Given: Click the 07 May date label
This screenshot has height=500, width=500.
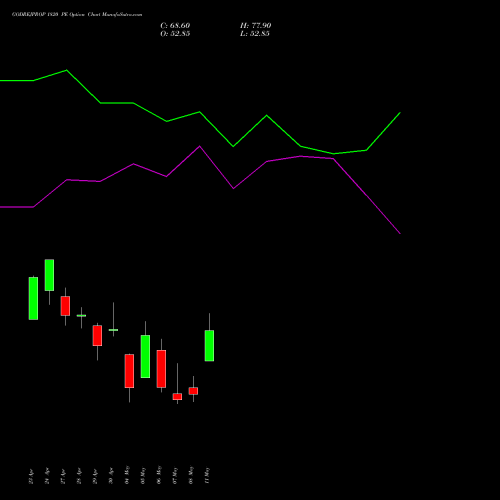Looking at the screenshot, I should [175, 475].
